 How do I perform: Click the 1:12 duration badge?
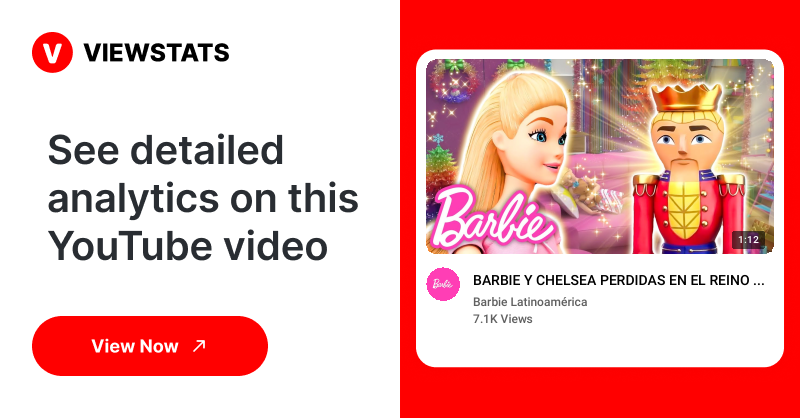748,239
